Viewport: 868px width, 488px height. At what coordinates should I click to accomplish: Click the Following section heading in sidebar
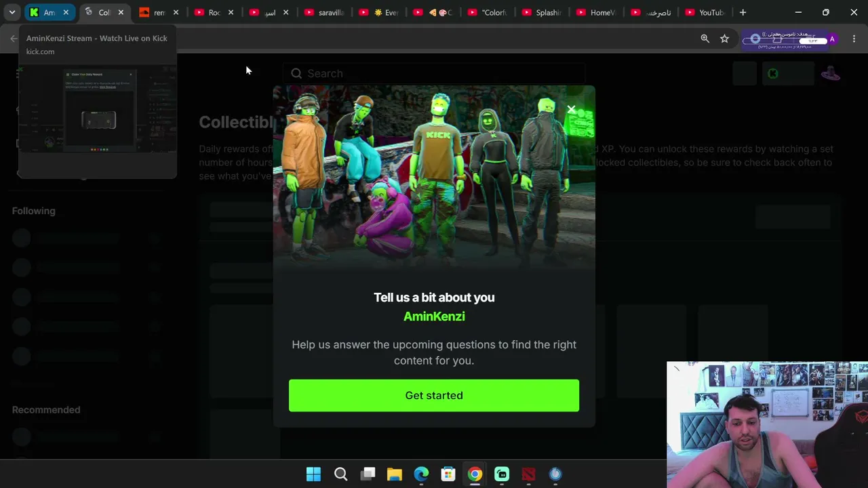(x=34, y=211)
